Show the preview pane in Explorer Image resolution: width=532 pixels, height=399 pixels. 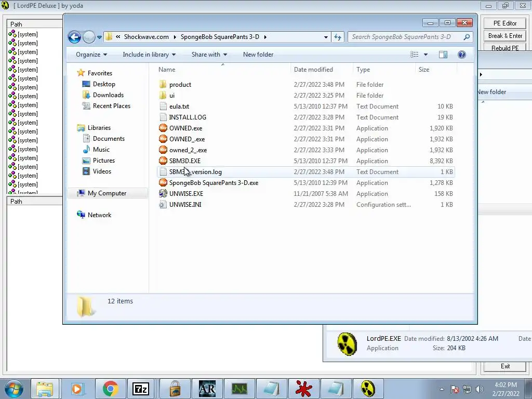[443, 55]
